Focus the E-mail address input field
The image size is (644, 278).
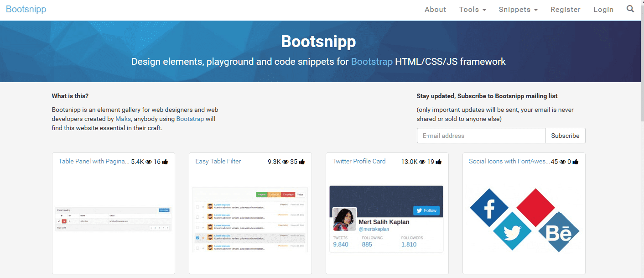481,136
